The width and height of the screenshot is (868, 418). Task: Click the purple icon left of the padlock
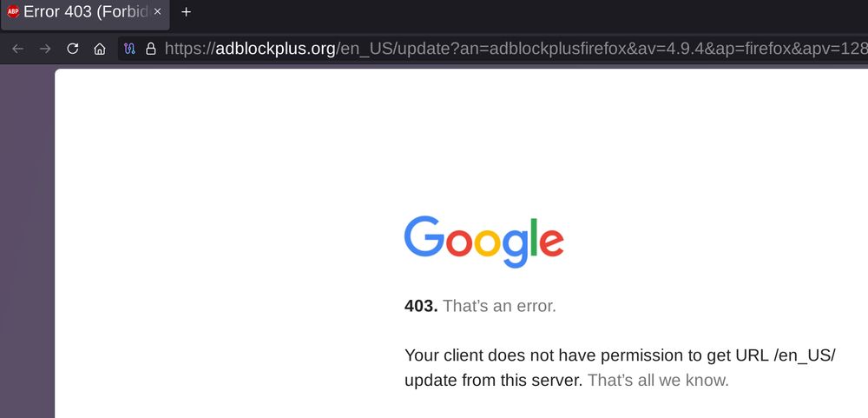(129, 49)
